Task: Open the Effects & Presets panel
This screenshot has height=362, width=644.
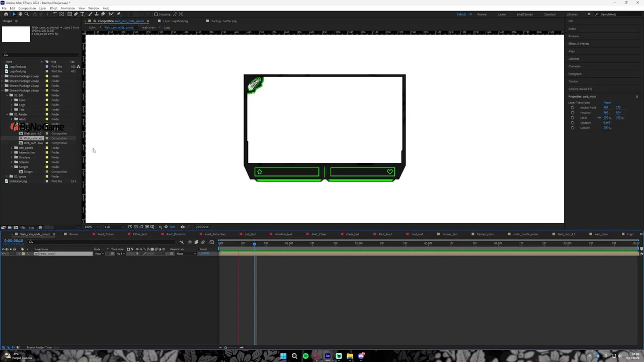Action: [579, 44]
